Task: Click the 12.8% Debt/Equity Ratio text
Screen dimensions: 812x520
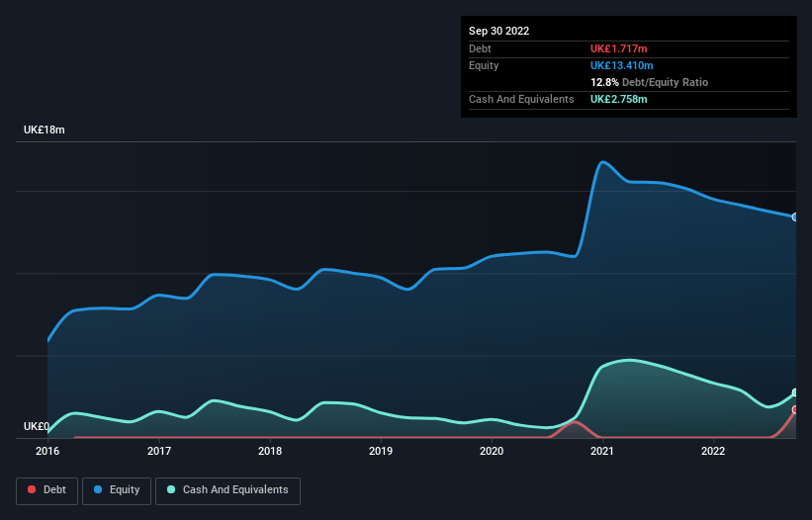Action: click(x=650, y=82)
